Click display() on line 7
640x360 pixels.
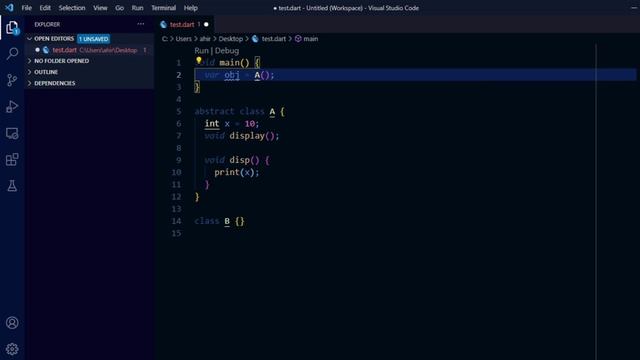pyautogui.click(x=251, y=136)
